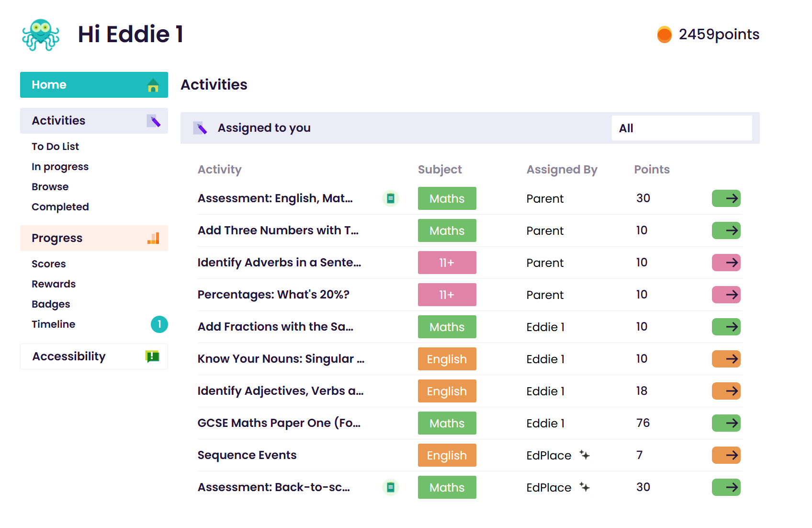Click assessment clipboard icon on English, Mat row
This screenshot has height=528, width=812.
391,198
